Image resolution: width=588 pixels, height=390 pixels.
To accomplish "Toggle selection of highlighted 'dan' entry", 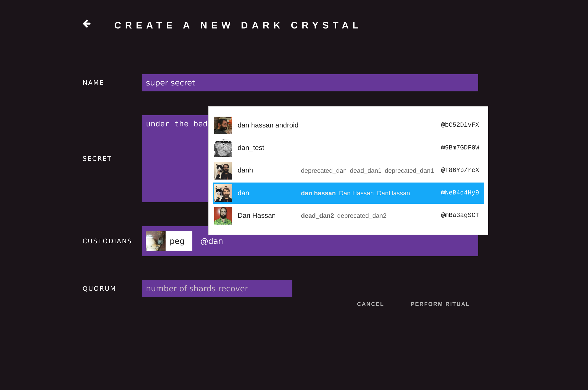I will coord(348,193).
